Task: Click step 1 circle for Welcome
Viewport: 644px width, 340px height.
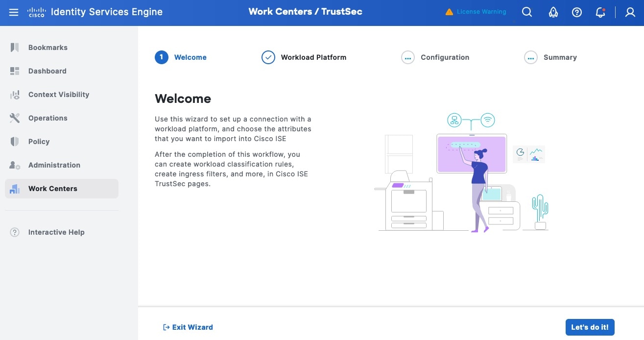Action: pyautogui.click(x=162, y=57)
